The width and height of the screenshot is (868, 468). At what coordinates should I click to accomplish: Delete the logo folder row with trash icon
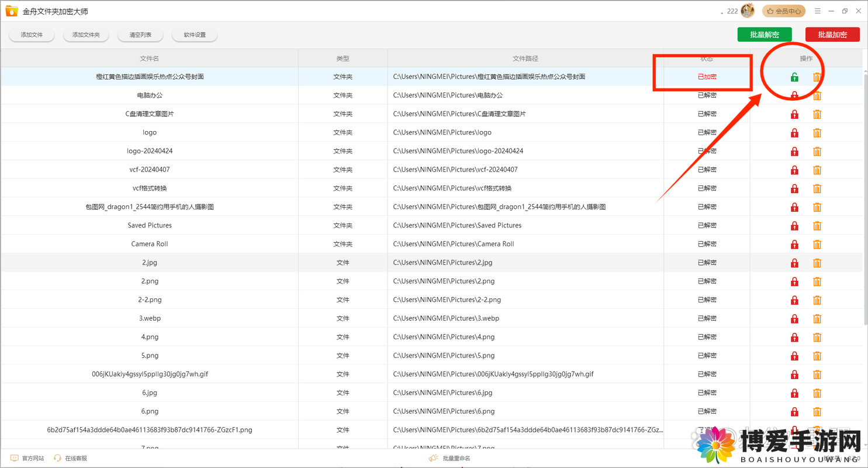[817, 133]
